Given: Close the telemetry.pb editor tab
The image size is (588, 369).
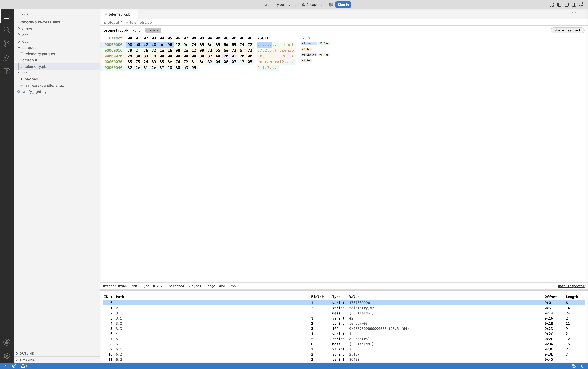Looking at the screenshot, I should pos(134,14).
